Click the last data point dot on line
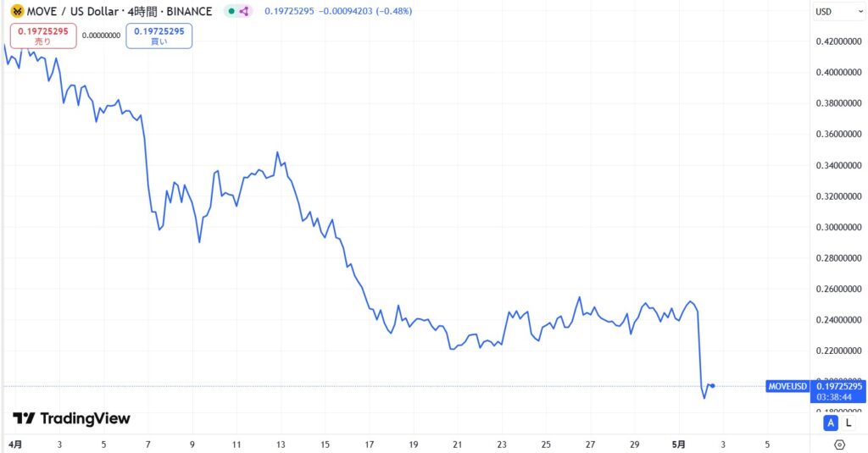 (x=712, y=385)
